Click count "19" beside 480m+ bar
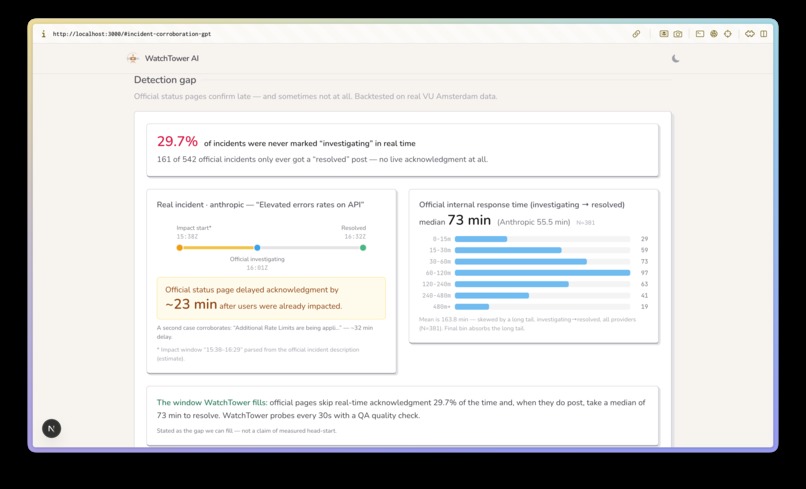The width and height of the screenshot is (806, 489). (645, 307)
